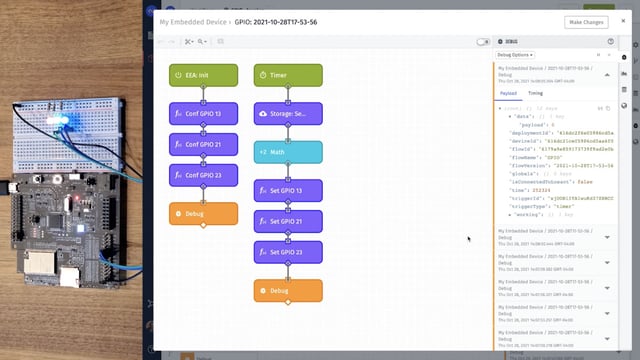The width and height of the screenshot is (640, 360).
Task: Expand the second debug message entry
Action: (607, 237)
